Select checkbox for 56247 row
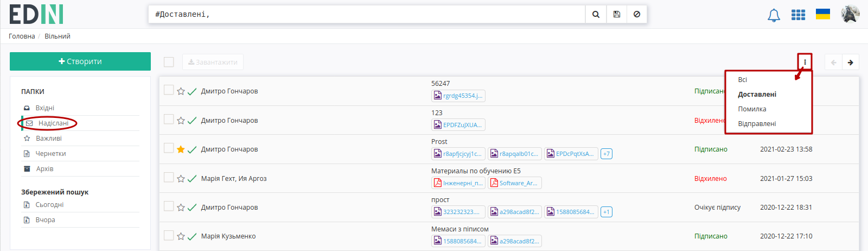This screenshot has height=251, width=868. click(x=169, y=90)
